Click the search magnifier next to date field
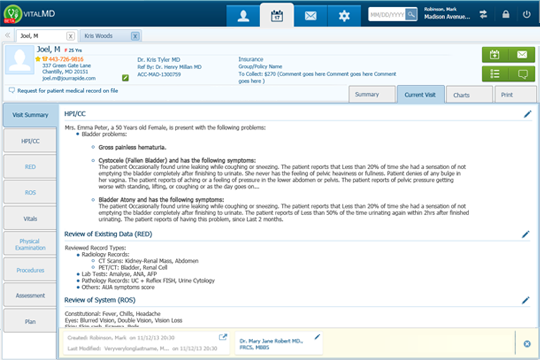This screenshot has width=540, height=360. (411, 14)
